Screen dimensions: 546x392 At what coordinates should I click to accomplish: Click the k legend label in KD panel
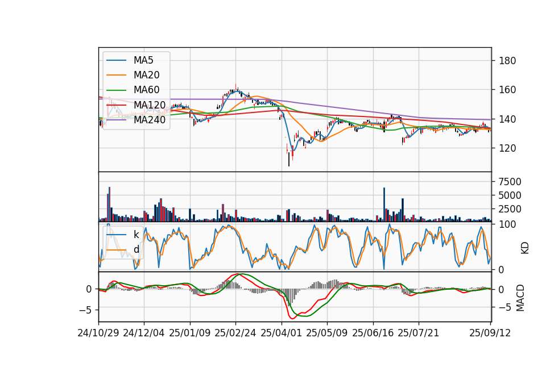pyautogui.click(x=136, y=235)
